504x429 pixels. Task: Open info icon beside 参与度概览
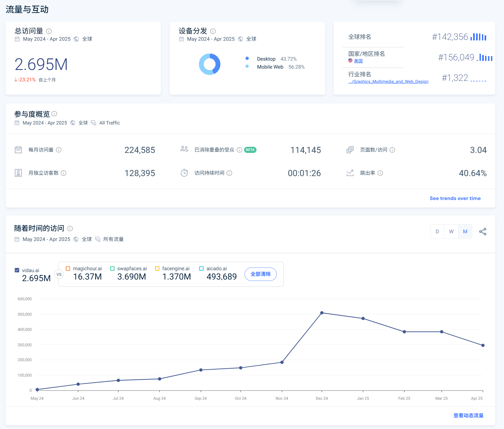54,114
